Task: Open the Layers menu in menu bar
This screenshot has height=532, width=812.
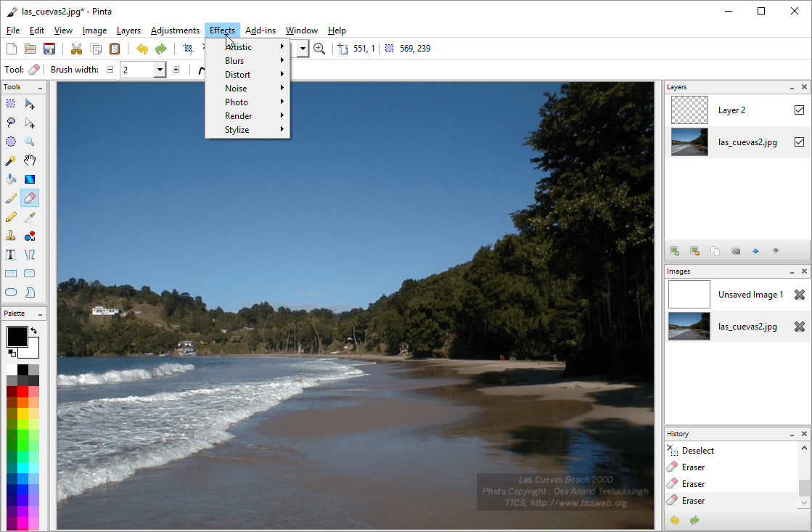Action: click(128, 30)
